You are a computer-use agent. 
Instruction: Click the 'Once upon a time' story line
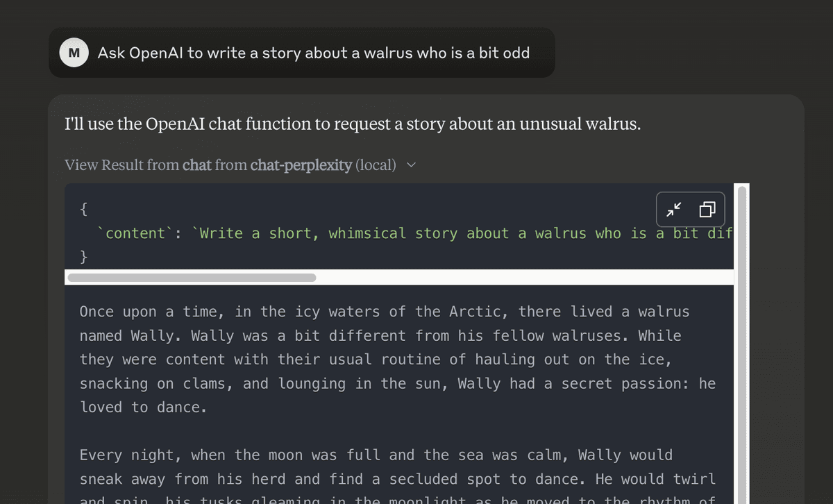coord(385,312)
